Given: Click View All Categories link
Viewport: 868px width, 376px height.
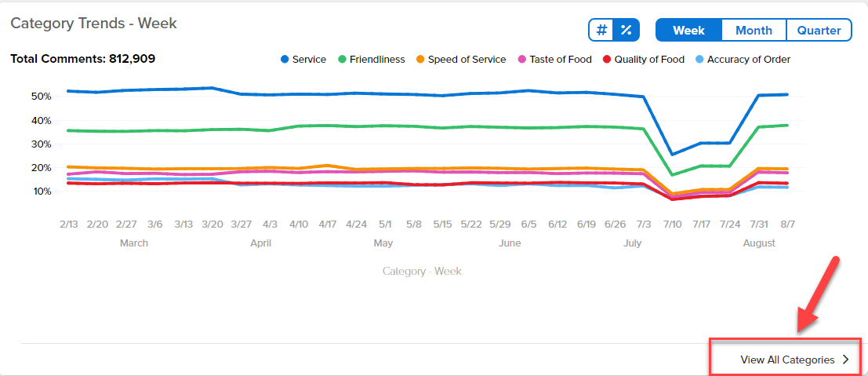Looking at the screenshot, I should [x=787, y=360].
